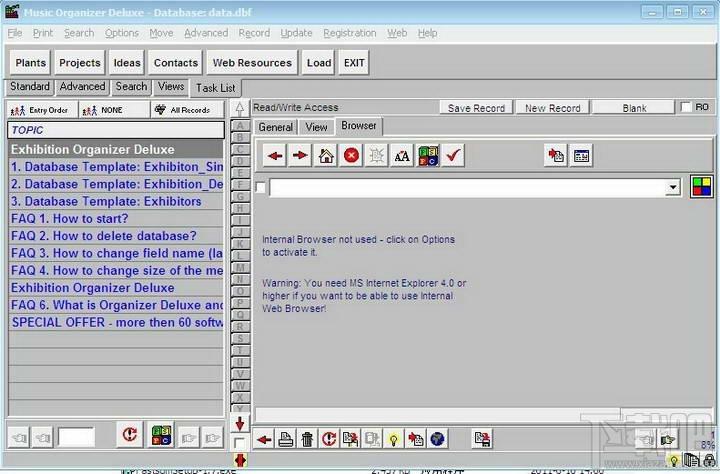Click the Contacts button
Viewport: 720px width, 474px height.
pyautogui.click(x=176, y=63)
